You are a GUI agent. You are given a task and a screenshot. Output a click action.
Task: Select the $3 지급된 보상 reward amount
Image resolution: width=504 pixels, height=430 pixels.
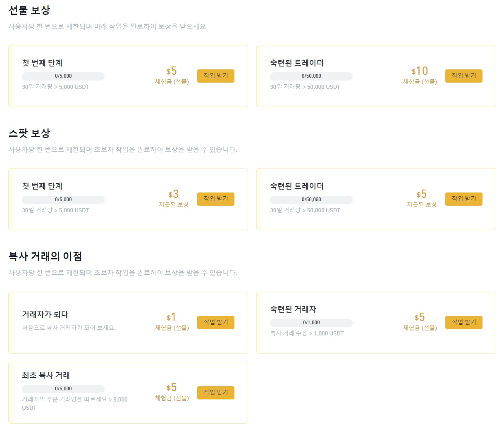click(173, 194)
